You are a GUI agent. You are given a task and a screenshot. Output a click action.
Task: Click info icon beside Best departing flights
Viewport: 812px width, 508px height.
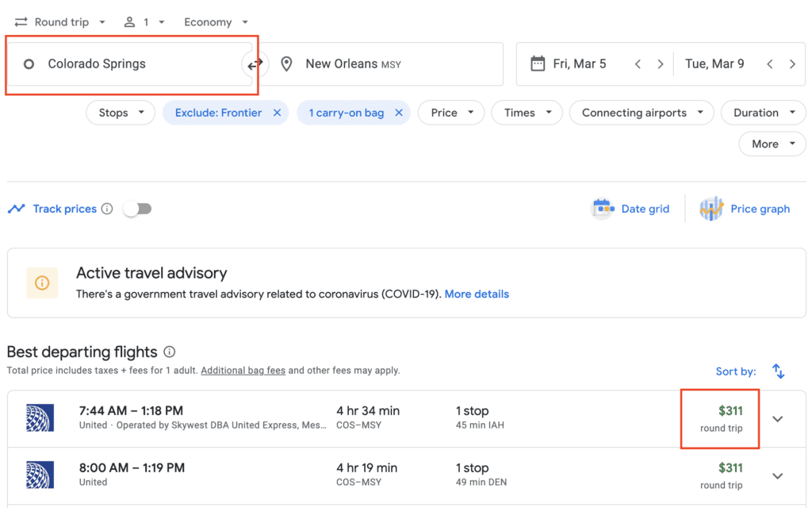(x=170, y=352)
